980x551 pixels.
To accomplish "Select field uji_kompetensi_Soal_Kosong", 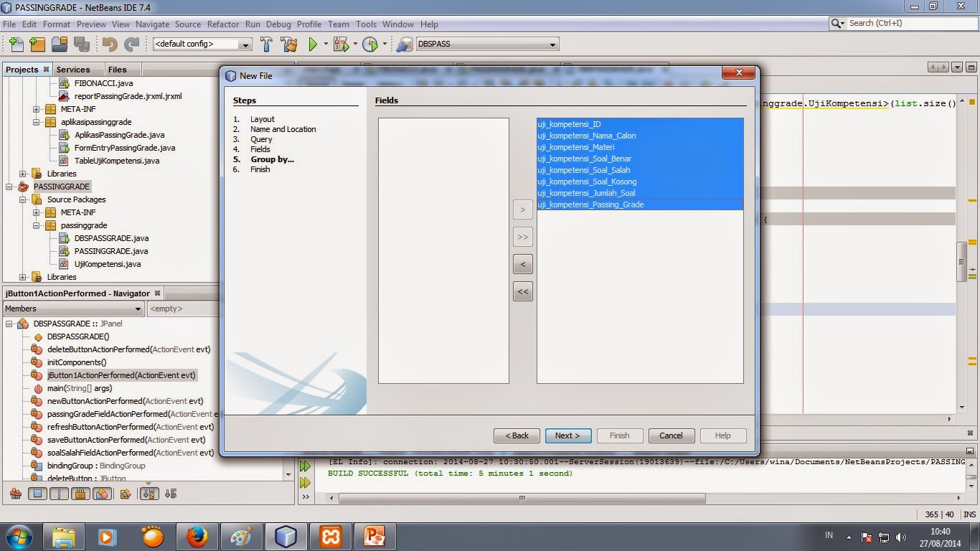I will [640, 182].
